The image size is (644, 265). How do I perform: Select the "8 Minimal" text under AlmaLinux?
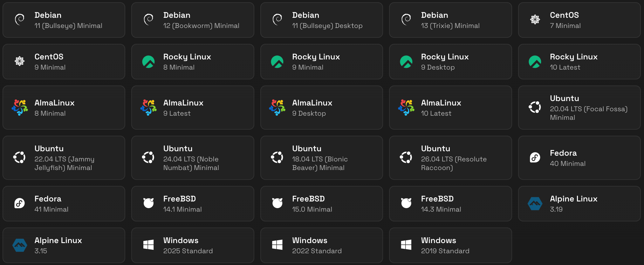pyautogui.click(x=50, y=113)
